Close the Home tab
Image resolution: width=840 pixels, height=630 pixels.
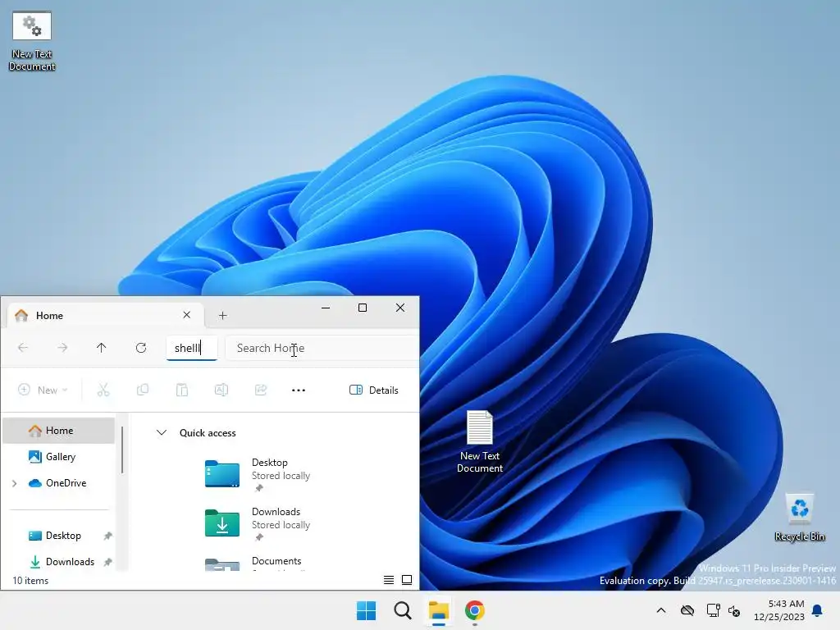[x=186, y=315]
